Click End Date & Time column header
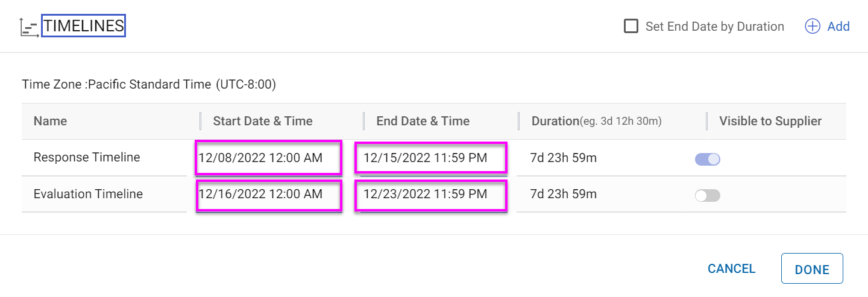 coord(423,121)
